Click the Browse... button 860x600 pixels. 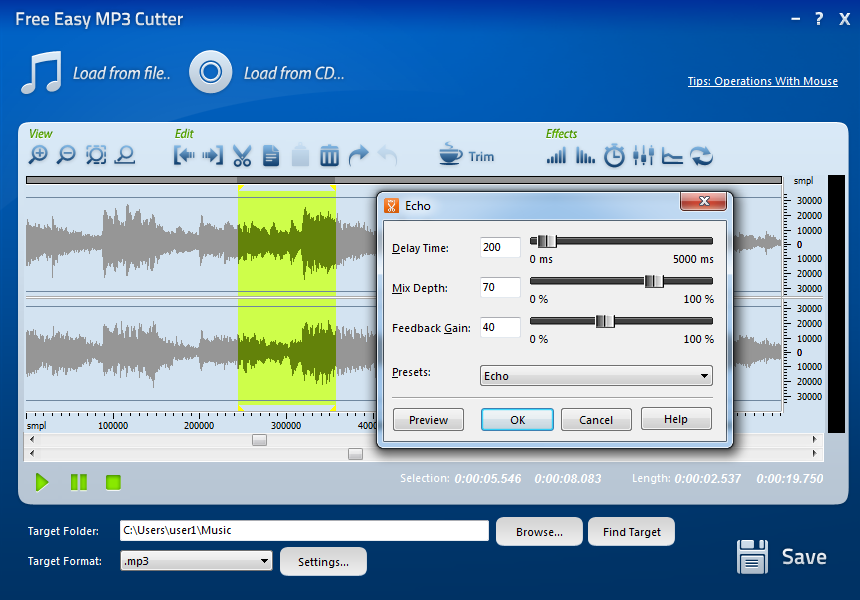click(539, 531)
